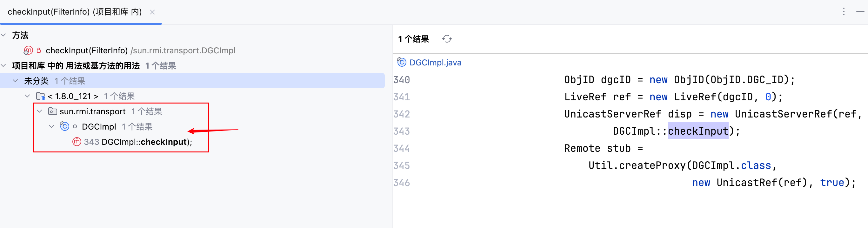This screenshot has width=868, height=228.
Task: Click highlighted checkInput in code preview
Action: [698, 131]
